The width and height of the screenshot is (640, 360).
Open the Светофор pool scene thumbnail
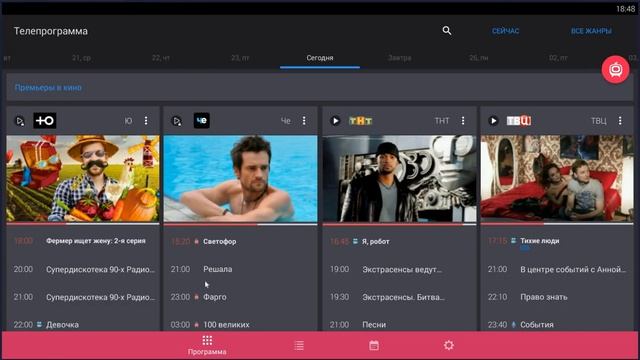click(x=240, y=179)
